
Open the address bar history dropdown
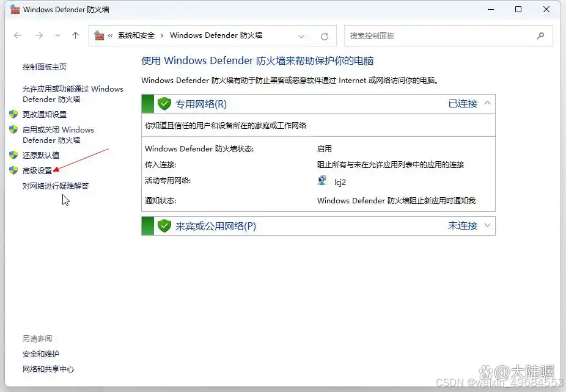[301, 36]
